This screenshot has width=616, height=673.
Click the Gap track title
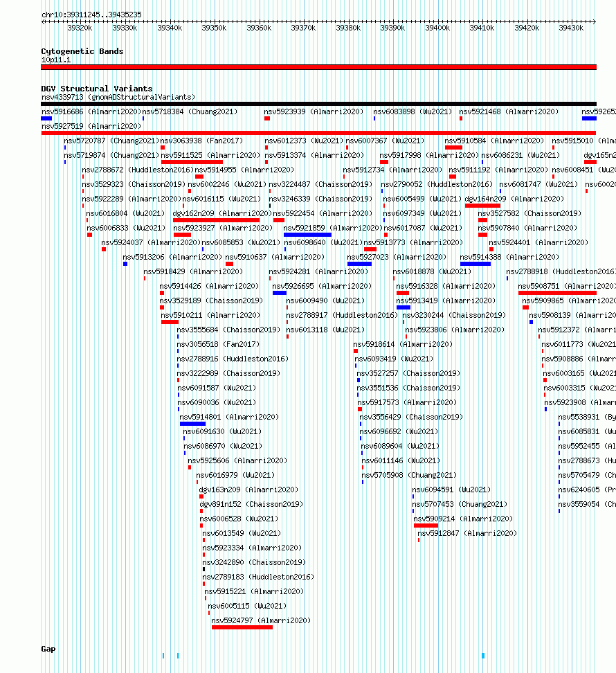tap(48, 649)
